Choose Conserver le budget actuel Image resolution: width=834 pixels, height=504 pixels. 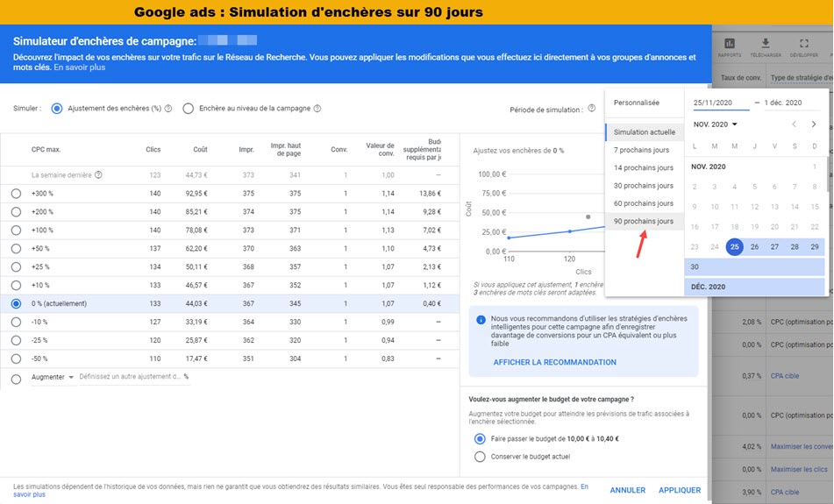(x=480, y=457)
